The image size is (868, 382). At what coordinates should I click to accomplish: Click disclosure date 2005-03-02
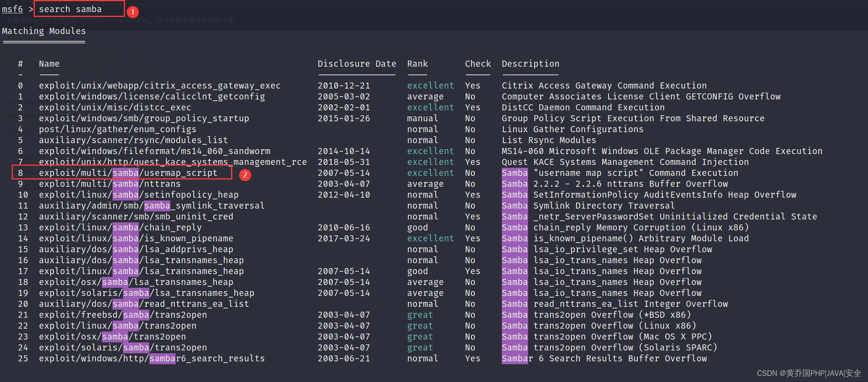[x=344, y=97]
